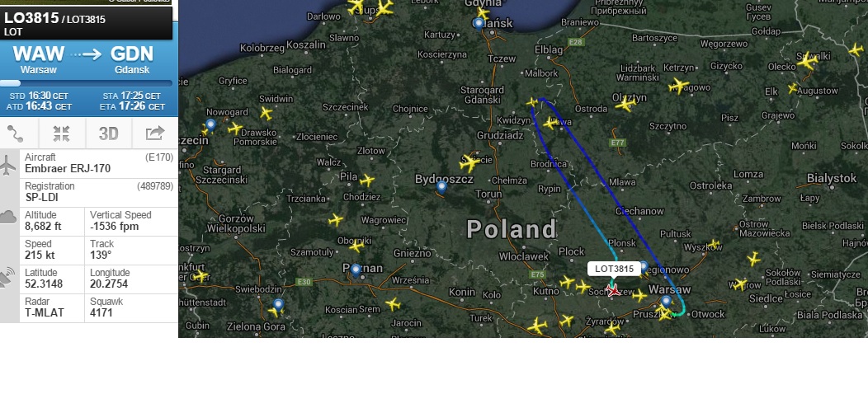Click the Embraer ERJ-170 aircraft row

click(99, 163)
